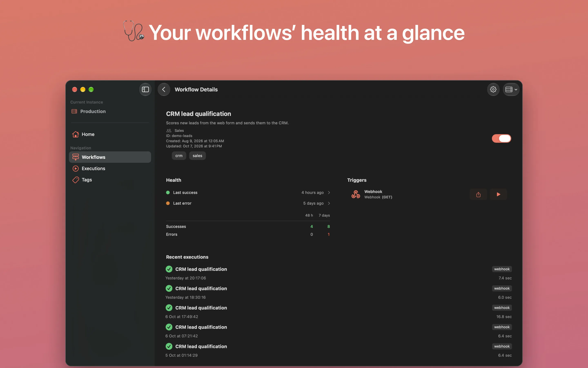The height and width of the screenshot is (368, 588).
Task: Click 'Yesterday at 20:17:06' timestamp
Action: click(x=186, y=278)
